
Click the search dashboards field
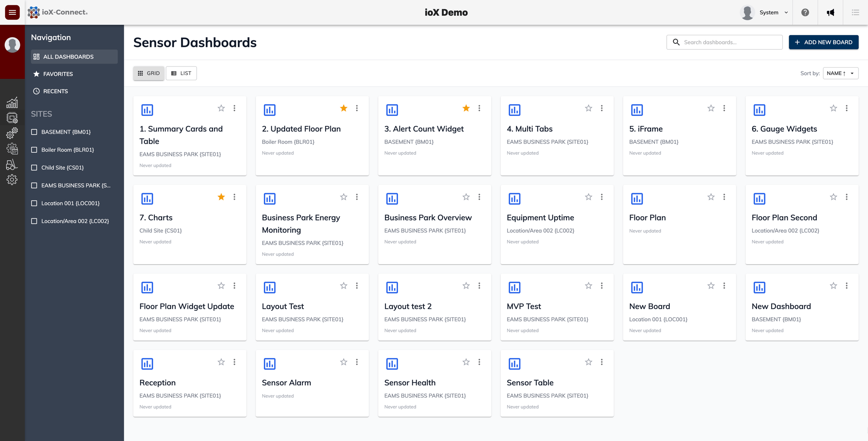coord(724,42)
